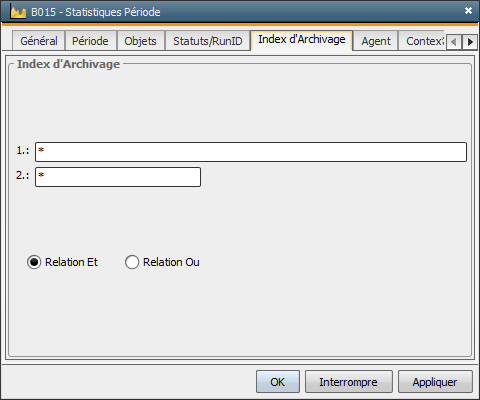Select the Relation Ou radio button
This screenshot has height=400, width=480.
tap(132, 262)
